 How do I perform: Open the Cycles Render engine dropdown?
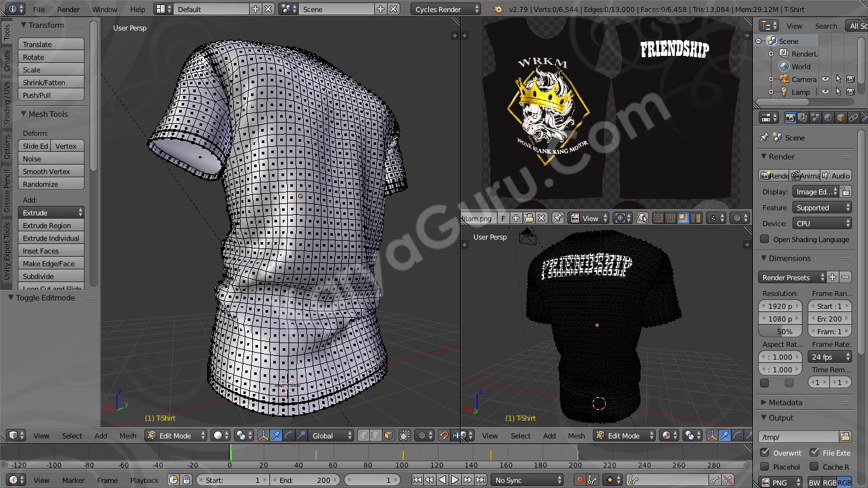point(446,10)
